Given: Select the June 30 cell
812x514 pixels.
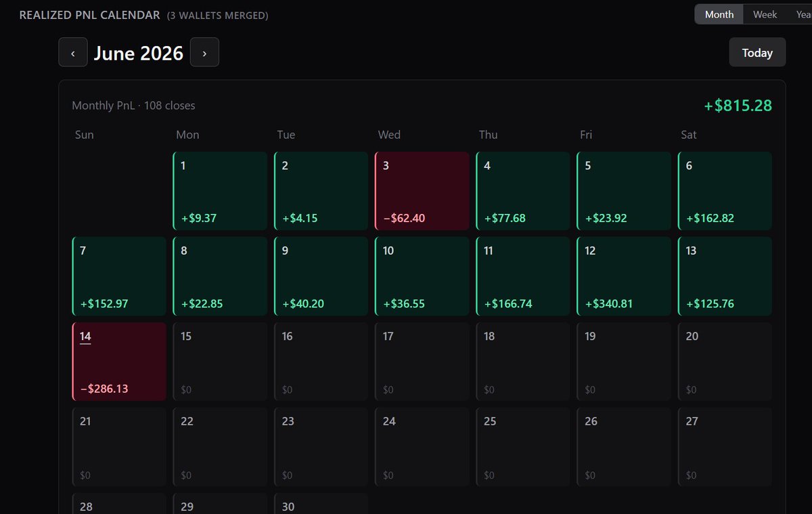Looking at the screenshot, I should coord(321,503).
